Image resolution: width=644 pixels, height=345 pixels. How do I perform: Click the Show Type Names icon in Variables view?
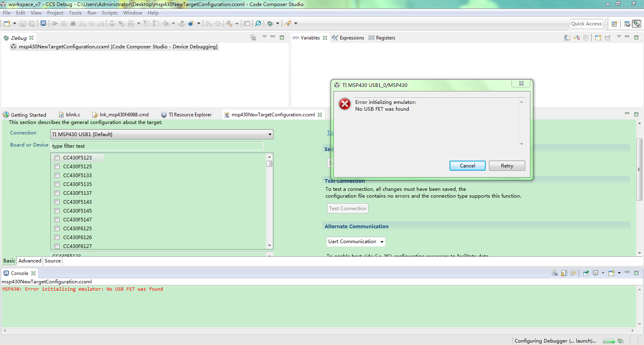(x=567, y=37)
